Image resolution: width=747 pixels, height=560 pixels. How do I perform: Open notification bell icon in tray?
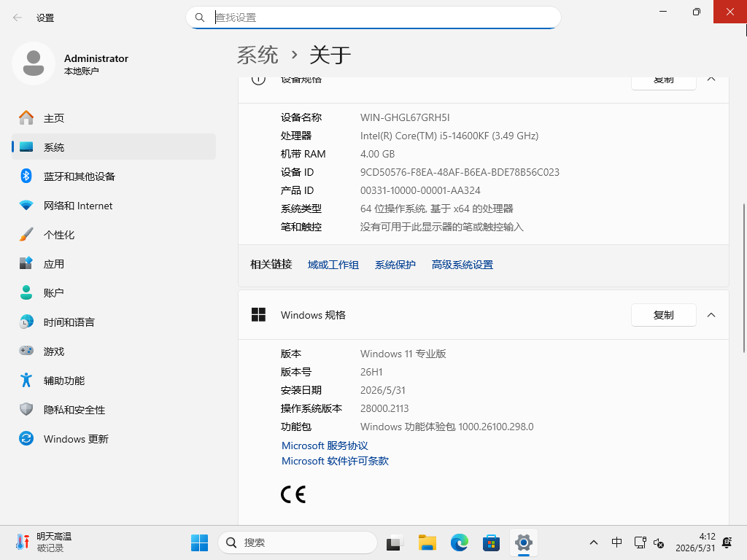click(727, 542)
